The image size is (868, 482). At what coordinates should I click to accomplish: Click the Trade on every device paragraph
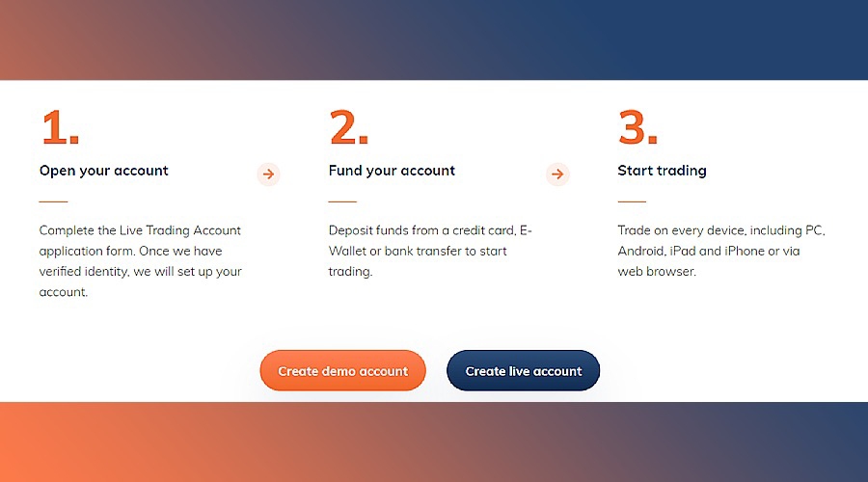pos(720,251)
